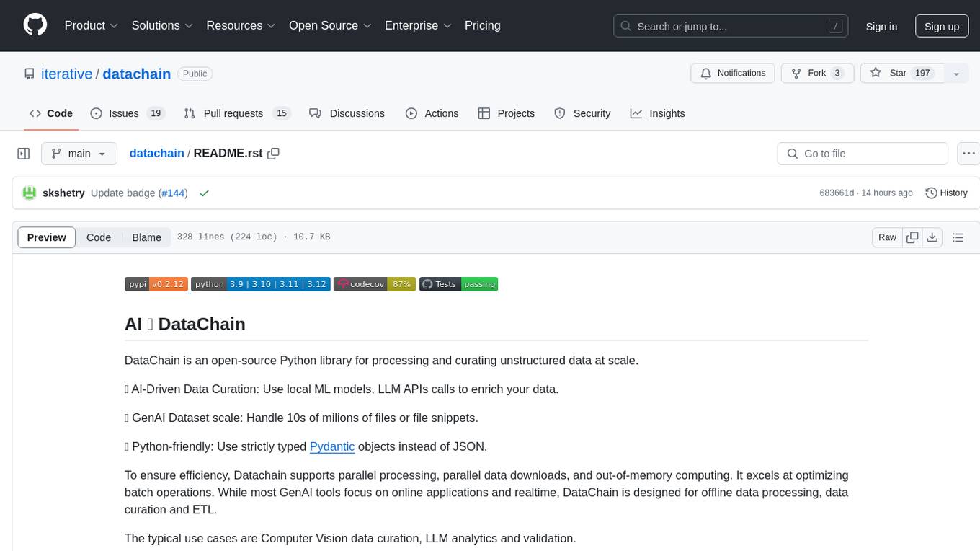
Task: Open the iterative organization page
Action: (x=66, y=74)
